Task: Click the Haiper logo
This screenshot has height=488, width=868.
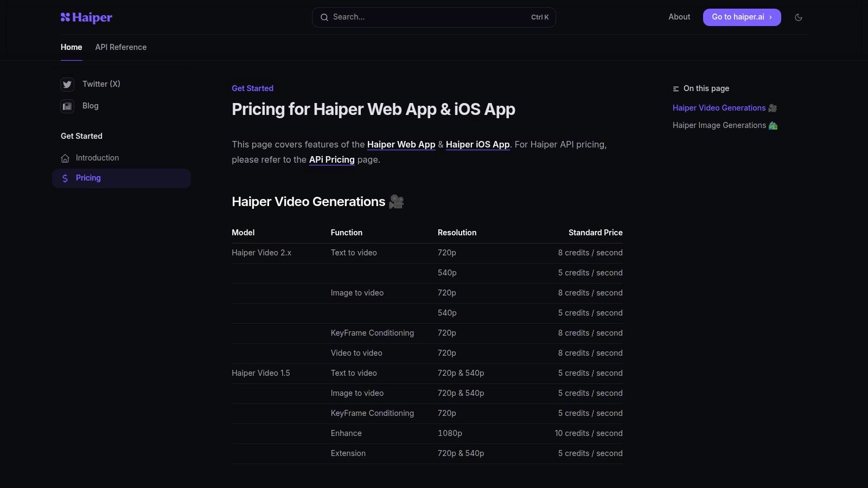Action: pos(86,17)
